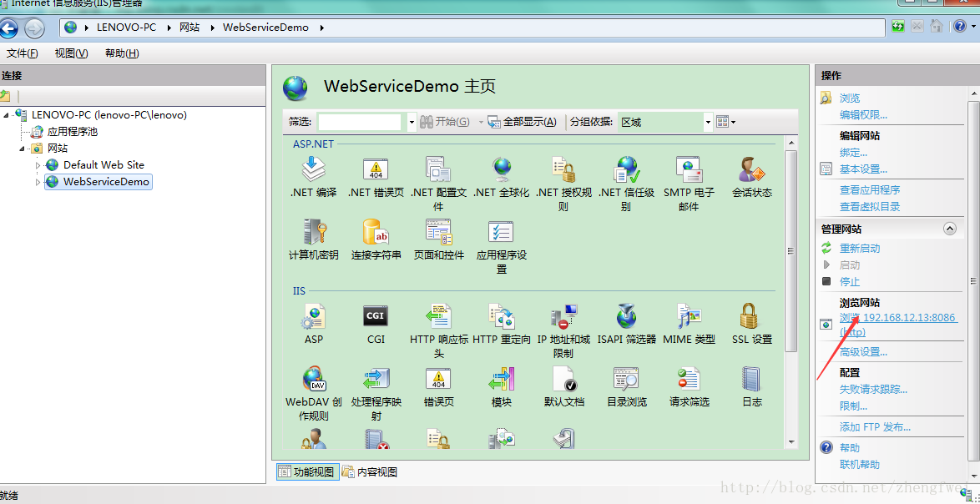Select 应用程序池 in the connections tree
Viewport: 980px width, 504px height.
(73, 132)
